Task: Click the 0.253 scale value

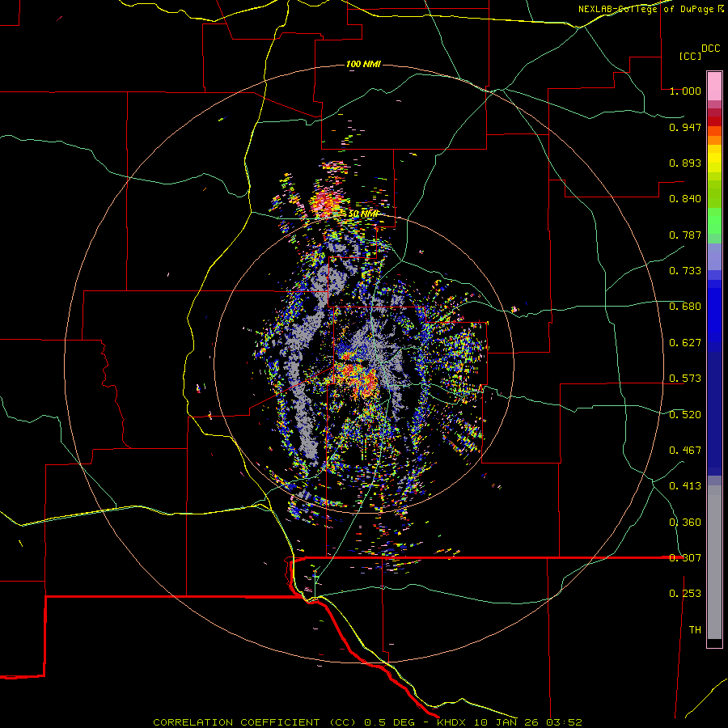Action: click(x=685, y=594)
